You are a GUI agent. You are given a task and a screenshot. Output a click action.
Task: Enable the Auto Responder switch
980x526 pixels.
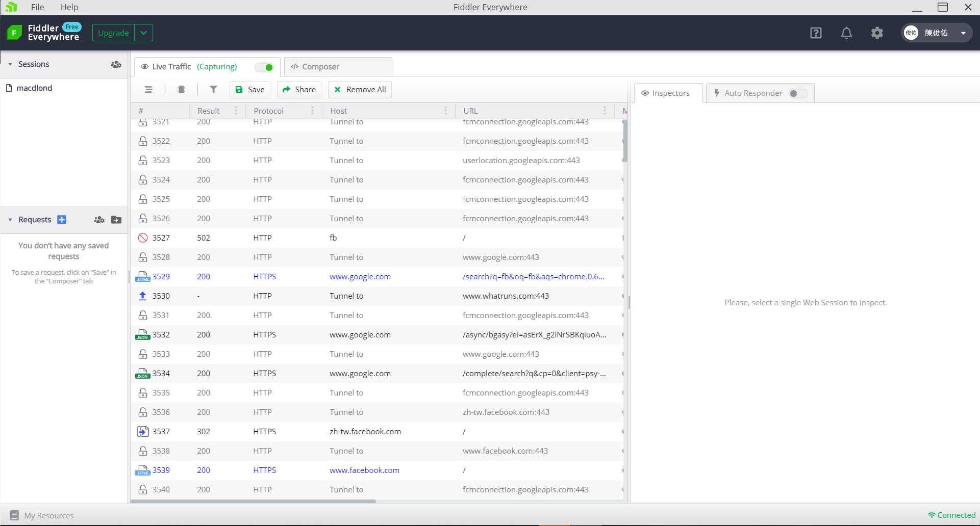tap(798, 93)
